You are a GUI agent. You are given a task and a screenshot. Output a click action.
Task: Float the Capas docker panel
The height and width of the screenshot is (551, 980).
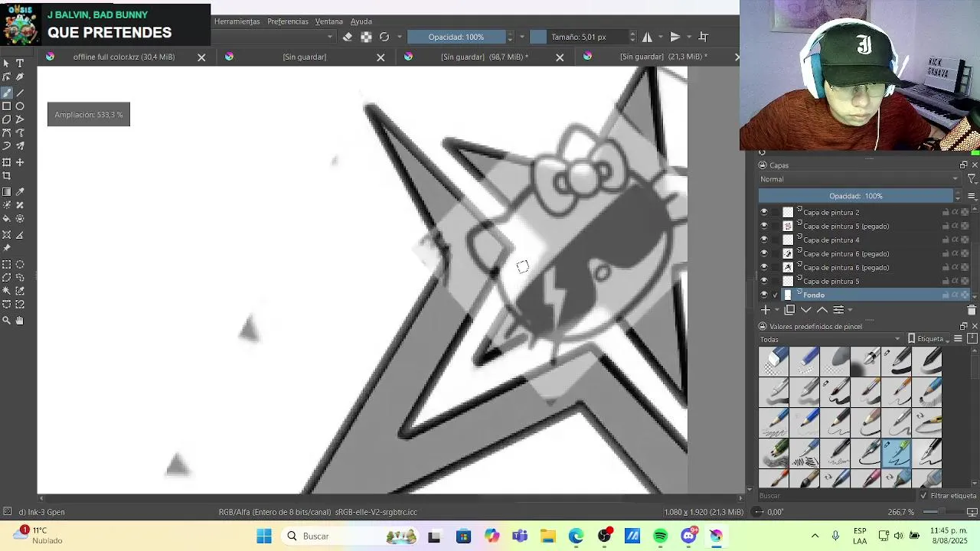(963, 165)
